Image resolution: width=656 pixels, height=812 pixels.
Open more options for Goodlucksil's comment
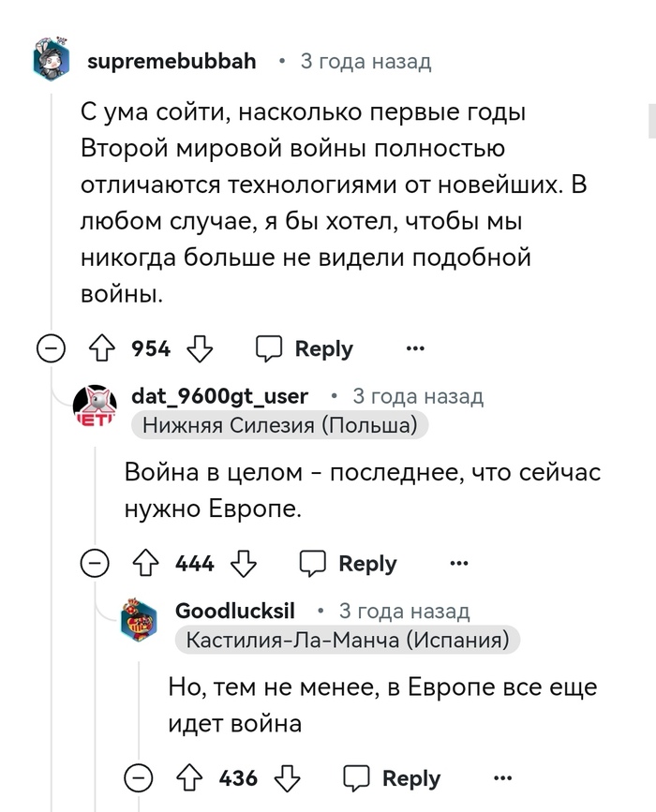[502, 778]
